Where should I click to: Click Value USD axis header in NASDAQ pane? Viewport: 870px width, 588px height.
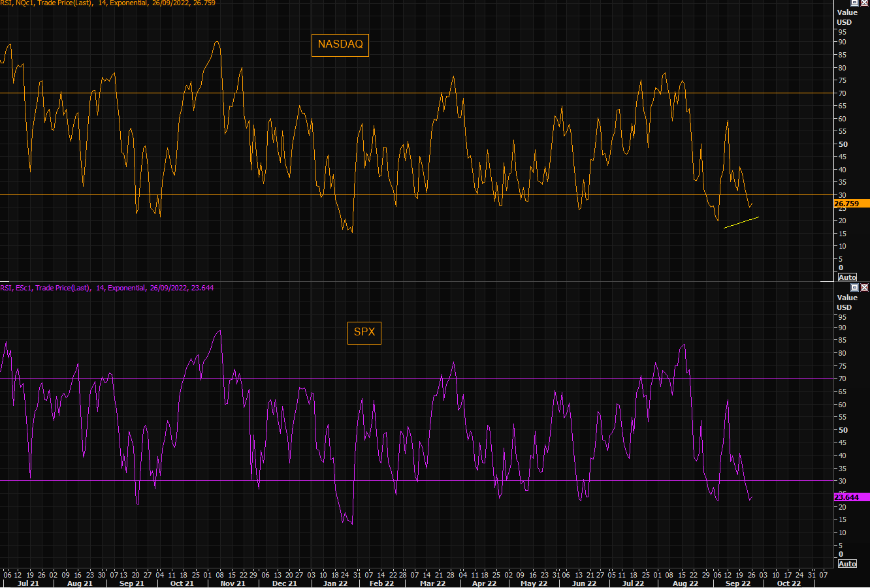(847, 17)
